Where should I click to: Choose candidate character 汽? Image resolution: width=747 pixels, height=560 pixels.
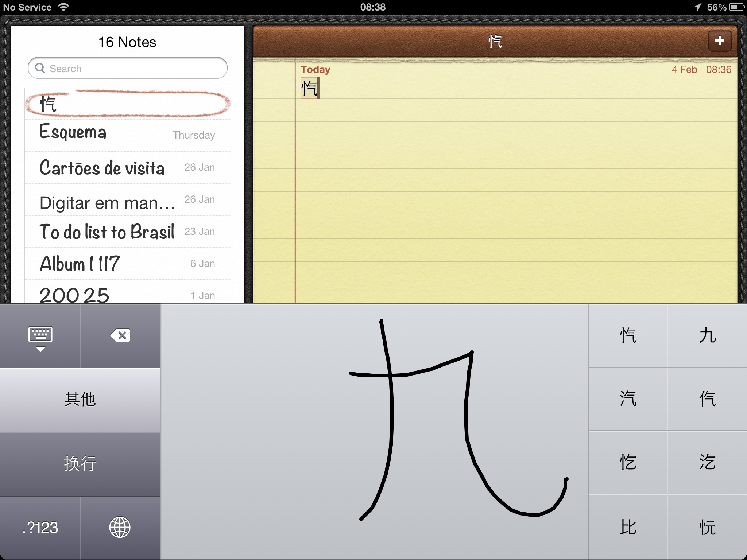628,399
